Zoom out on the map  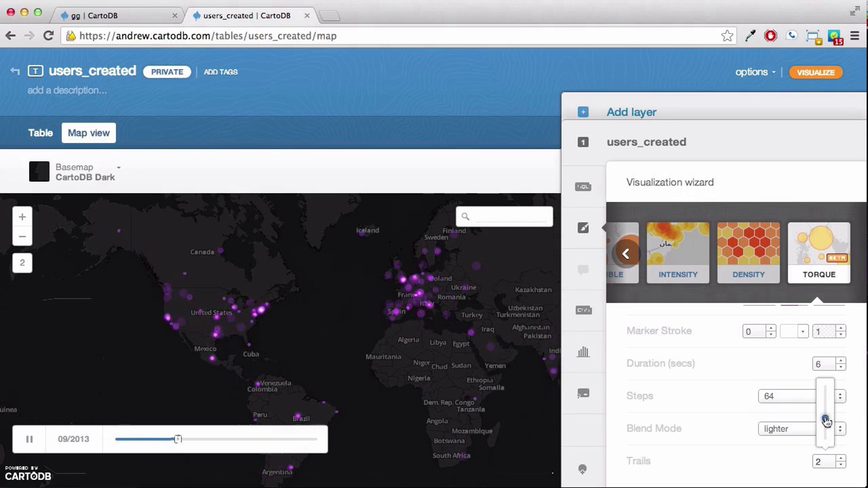[x=22, y=236]
